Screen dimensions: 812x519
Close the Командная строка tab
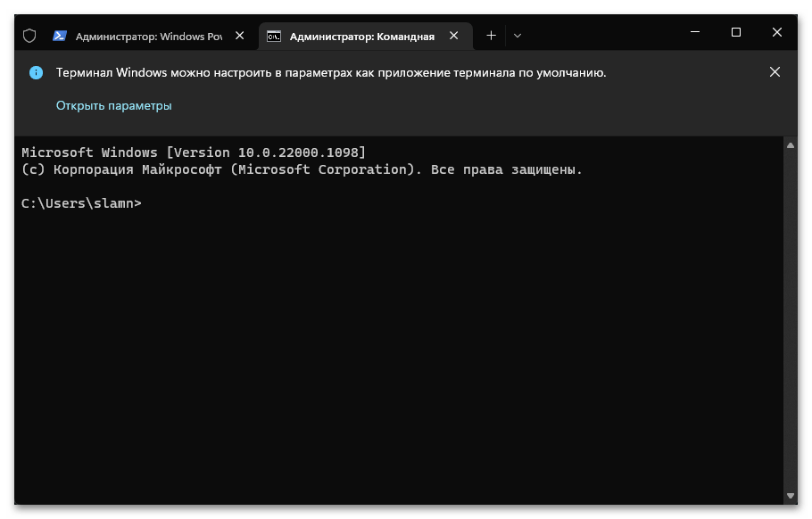[x=454, y=36]
